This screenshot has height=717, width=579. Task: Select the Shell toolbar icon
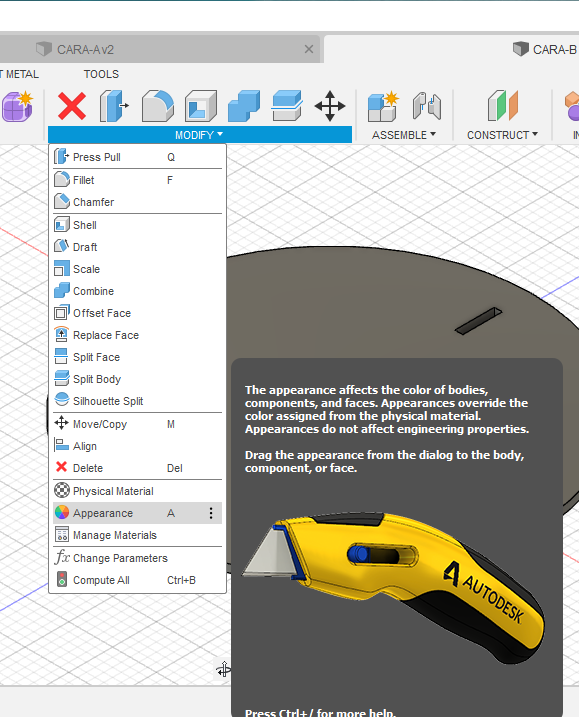pos(200,106)
